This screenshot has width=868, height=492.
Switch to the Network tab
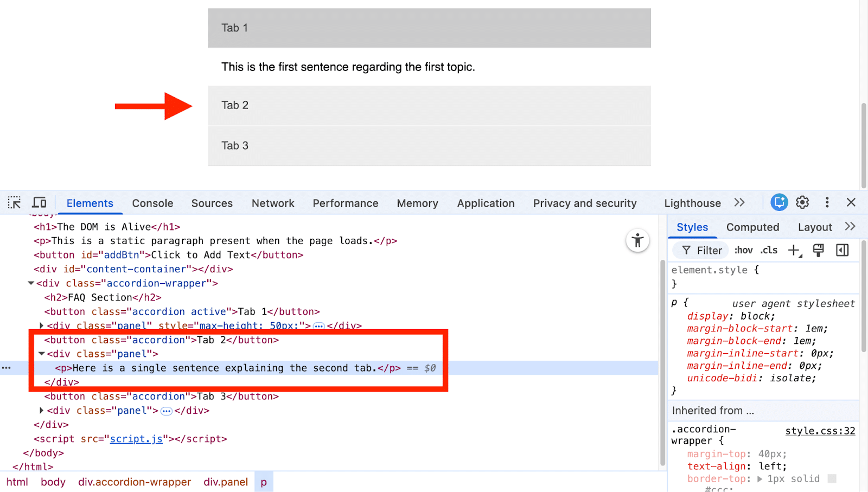point(273,203)
